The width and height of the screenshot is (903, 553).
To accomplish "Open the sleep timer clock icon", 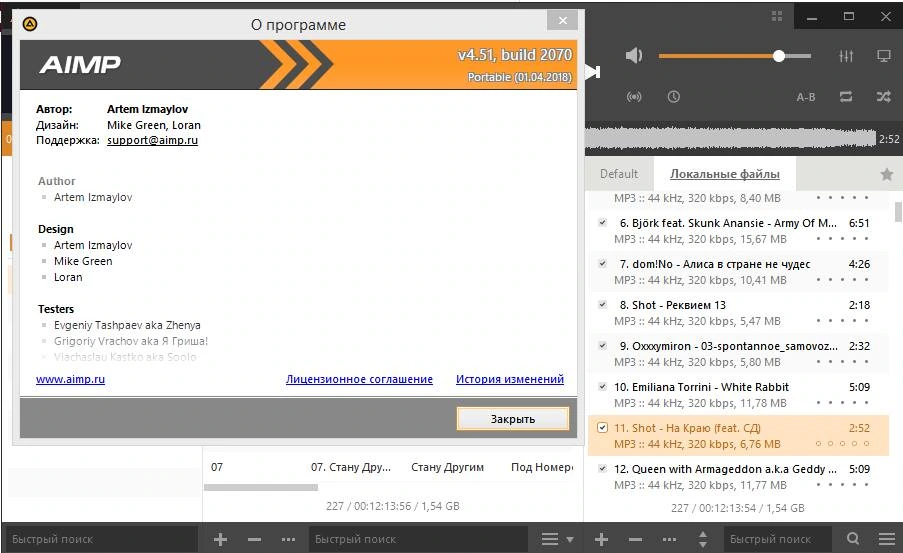I will (x=673, y=97).
